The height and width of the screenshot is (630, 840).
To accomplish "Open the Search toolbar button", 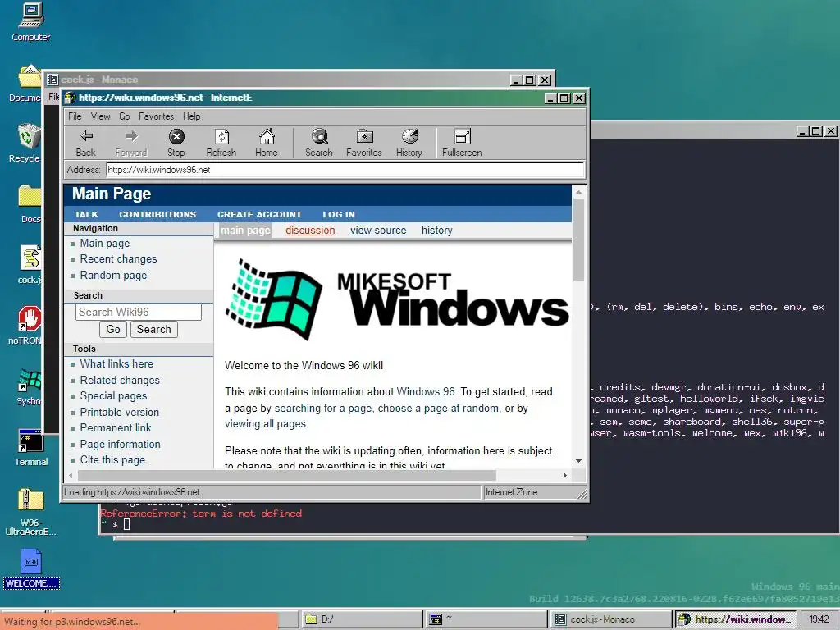I will 319,143.
